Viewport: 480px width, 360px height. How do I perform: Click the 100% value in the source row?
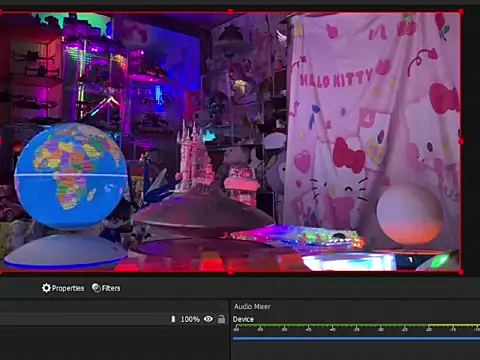point(190,319)
